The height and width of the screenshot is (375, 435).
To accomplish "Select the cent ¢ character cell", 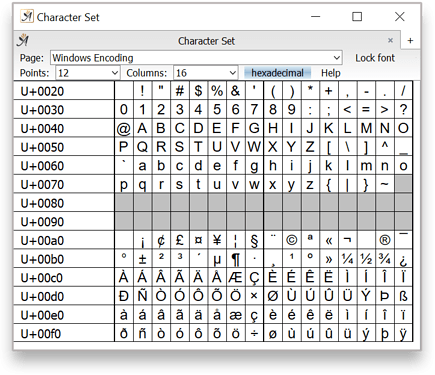I will pyautogui.click(x=161, y=240).
